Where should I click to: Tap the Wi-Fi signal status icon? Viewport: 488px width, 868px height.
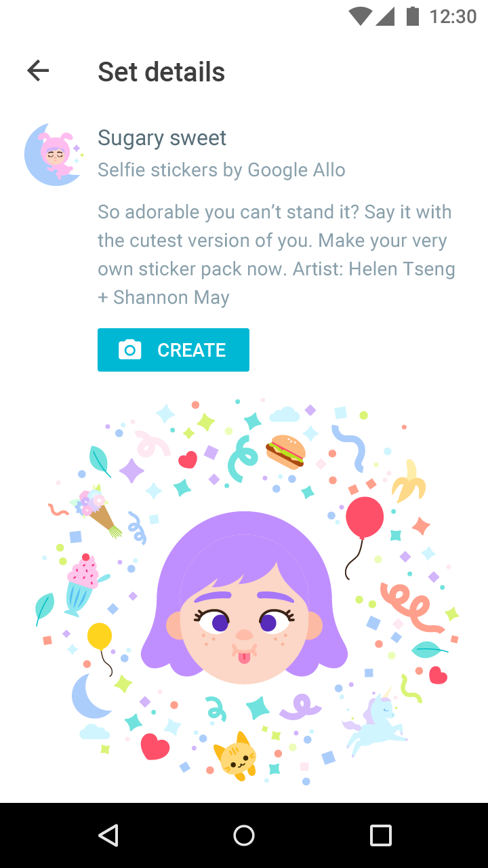click(361, 16)
